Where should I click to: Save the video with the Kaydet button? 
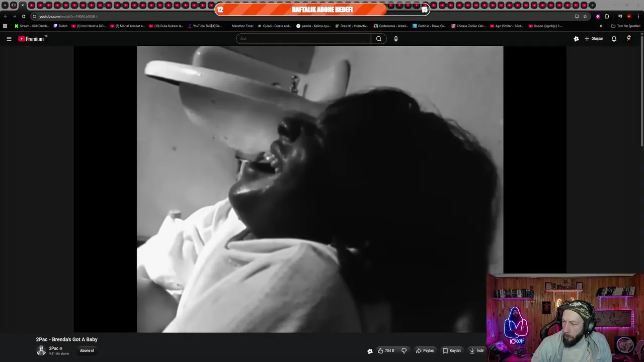(451, 351)
